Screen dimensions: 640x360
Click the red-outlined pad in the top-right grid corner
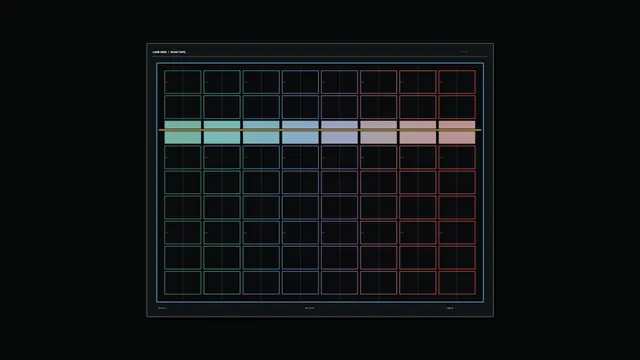tap(457, 82)
